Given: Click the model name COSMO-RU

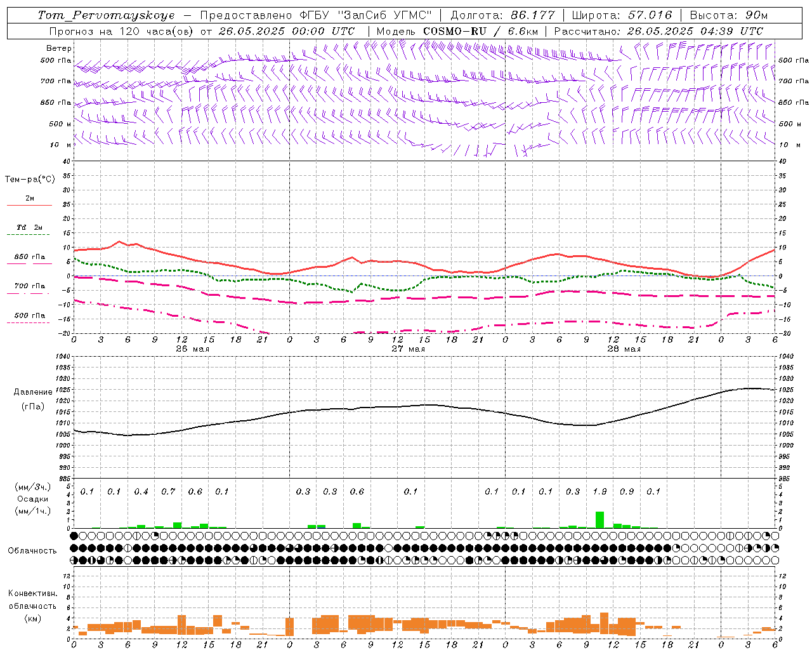Looking at the screenshot, I should coord(454,31).
